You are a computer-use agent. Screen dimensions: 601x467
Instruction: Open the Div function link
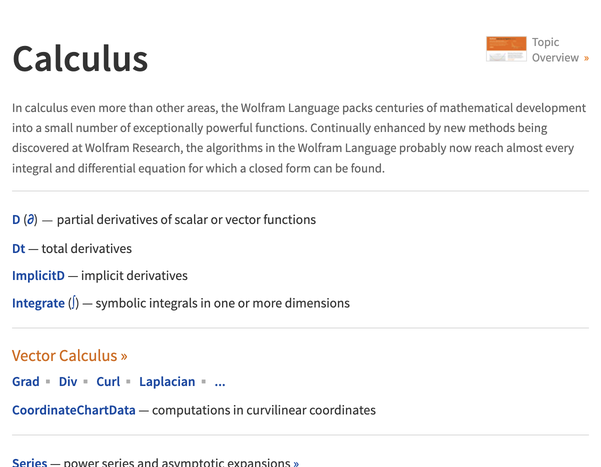pyautogui.click(x=68, y=382)
